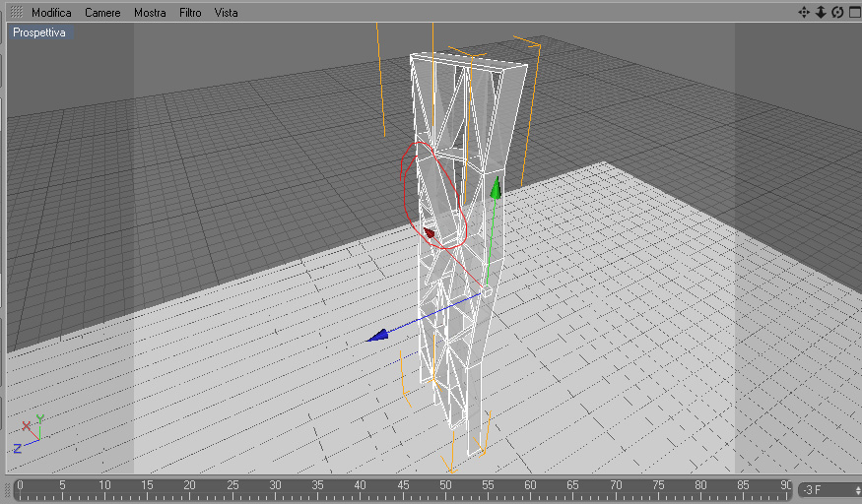Viewport: 862px width, 504px height.
Task: Select the viewport zoom camera icon
Action: tap(821, 12)
